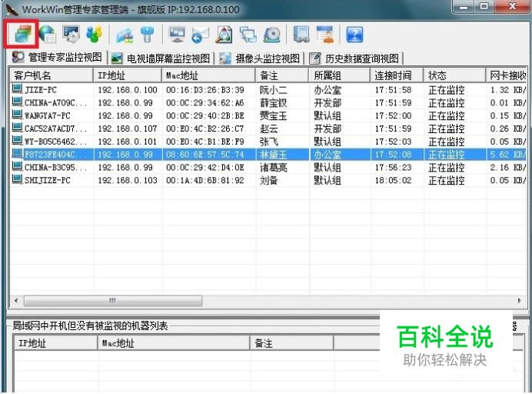Click the computer icon beside WANGYA7-PC

coord(18,115)
